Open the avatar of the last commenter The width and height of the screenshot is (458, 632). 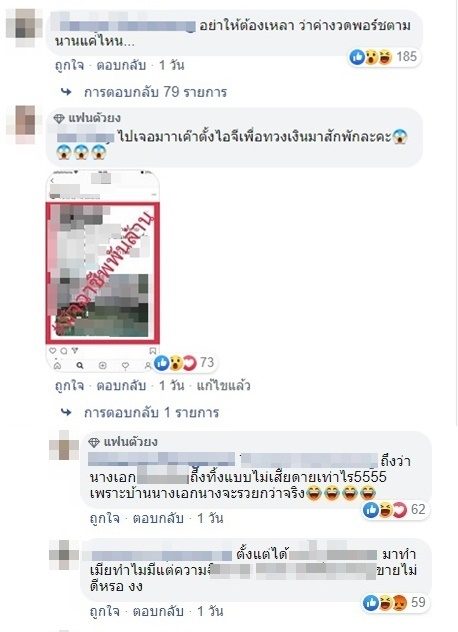(64, 555)
